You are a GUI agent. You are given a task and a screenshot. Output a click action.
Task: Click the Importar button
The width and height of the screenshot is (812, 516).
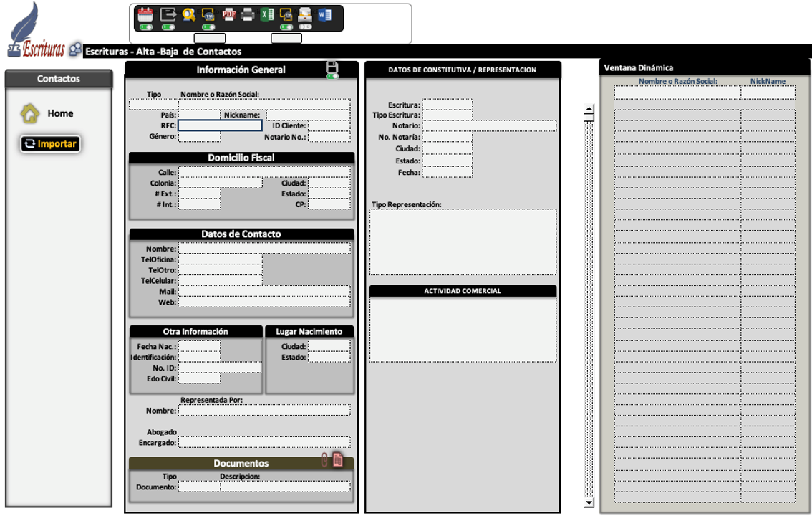pos(49,143)
